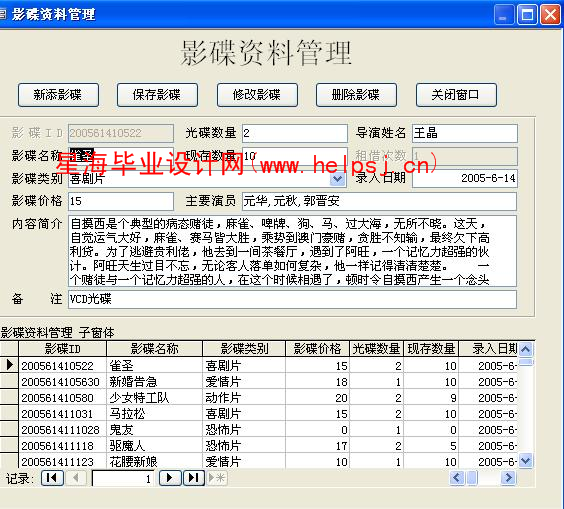Click 修改影碟 button

pyautogui.click(x=257, y=95)
